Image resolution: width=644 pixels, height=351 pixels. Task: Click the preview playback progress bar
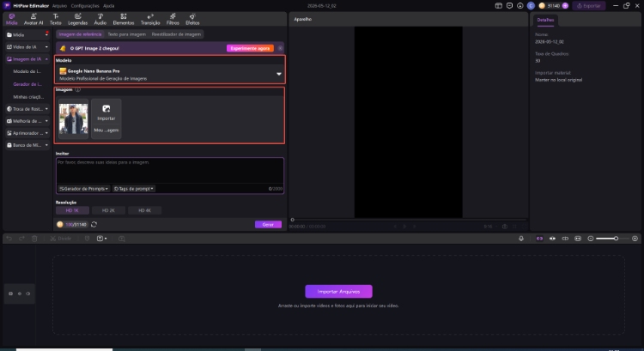coord(409,220)
